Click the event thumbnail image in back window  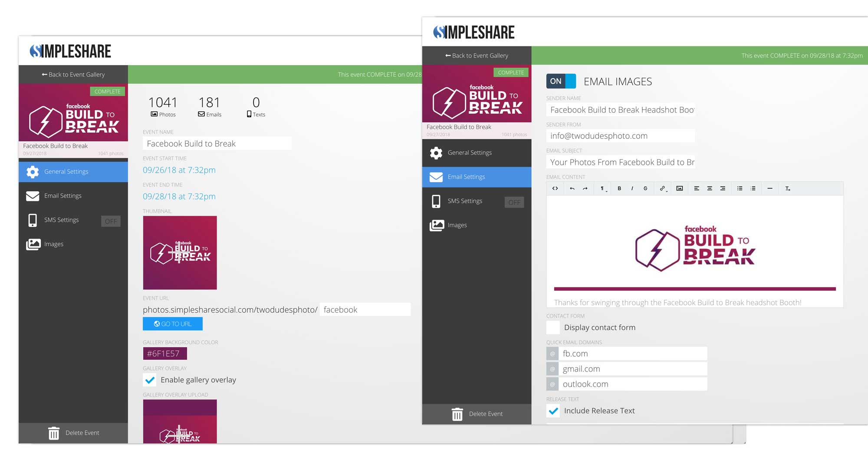180,253
